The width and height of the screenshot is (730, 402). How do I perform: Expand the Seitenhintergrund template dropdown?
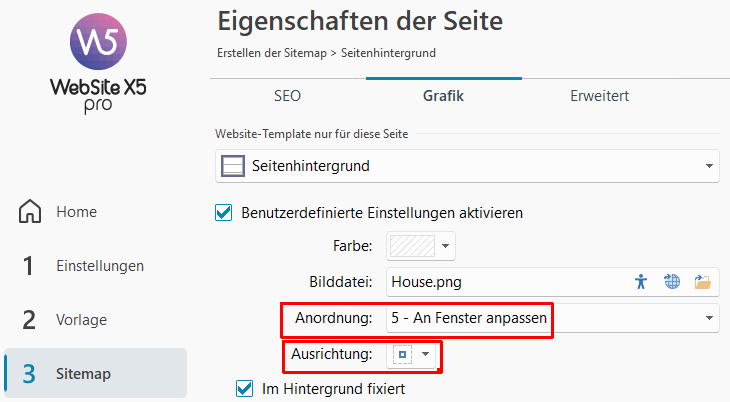709,166
